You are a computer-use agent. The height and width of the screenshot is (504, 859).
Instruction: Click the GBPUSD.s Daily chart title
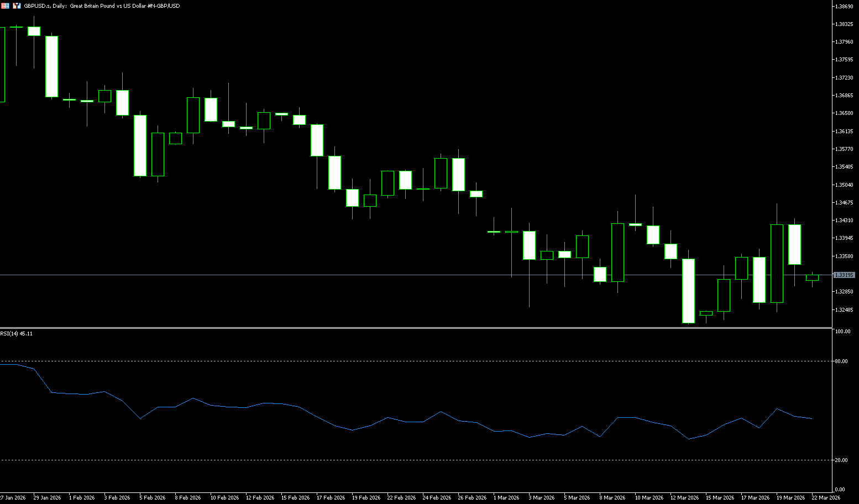click(x=102, y=6)
